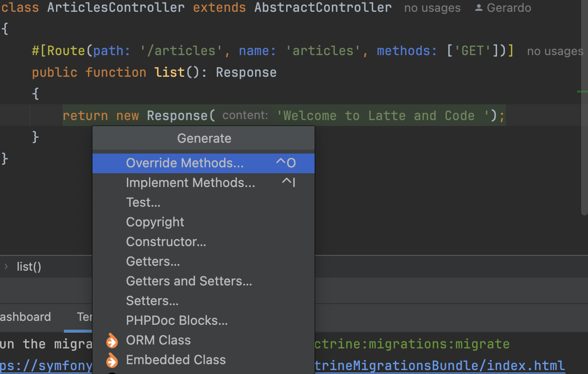Click 'no usages' hint beside class declaration
The height and width of the screenshot is (374, 588).
[432, 8]
